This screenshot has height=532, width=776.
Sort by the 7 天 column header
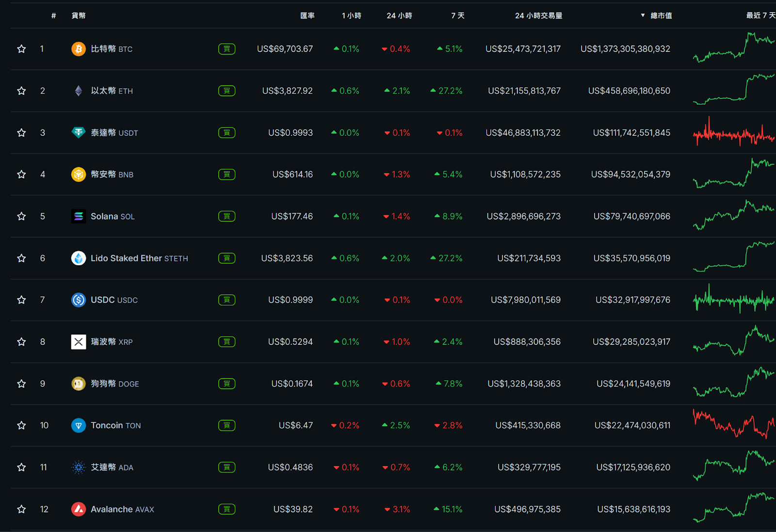(x=458, y=16)
